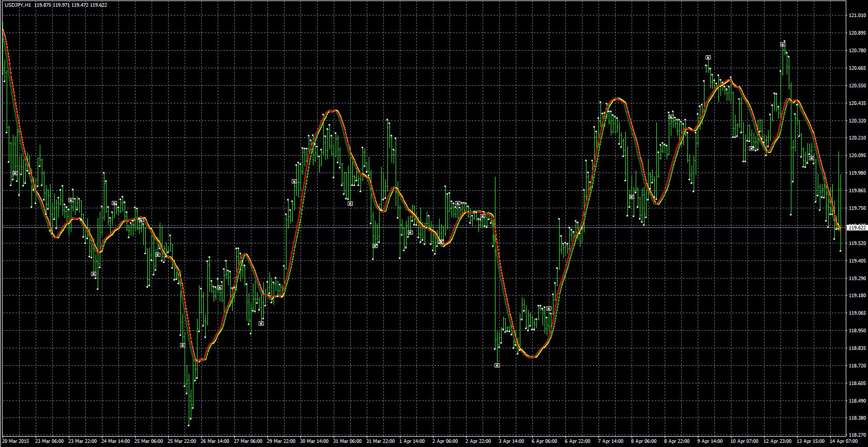The height and width of the screenshot is (447, 868).
Task: Click the marker icon above the 12 Apr peak
Action: pyautogui.click(x=783, y=45)
